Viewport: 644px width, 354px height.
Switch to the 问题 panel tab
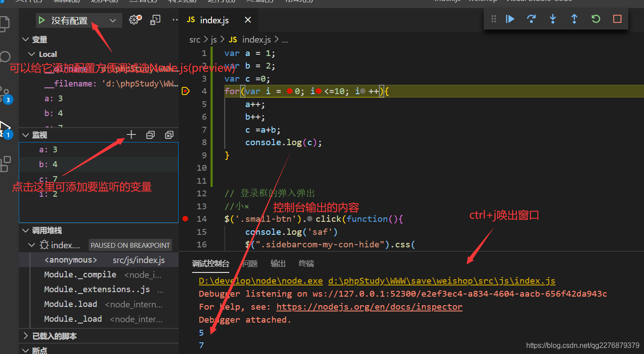(250, 263)
